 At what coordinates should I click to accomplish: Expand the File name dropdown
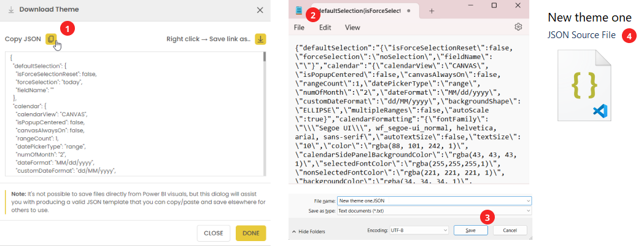pos(528,200)
